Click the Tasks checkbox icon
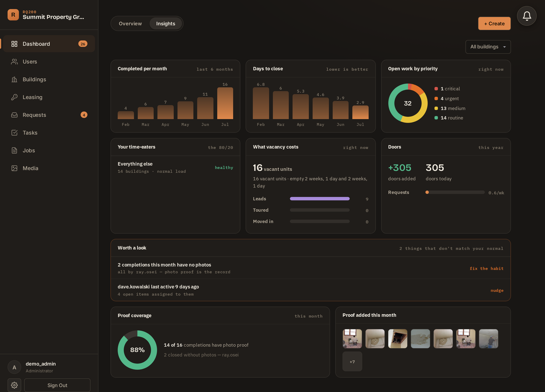 click(14, 133)
